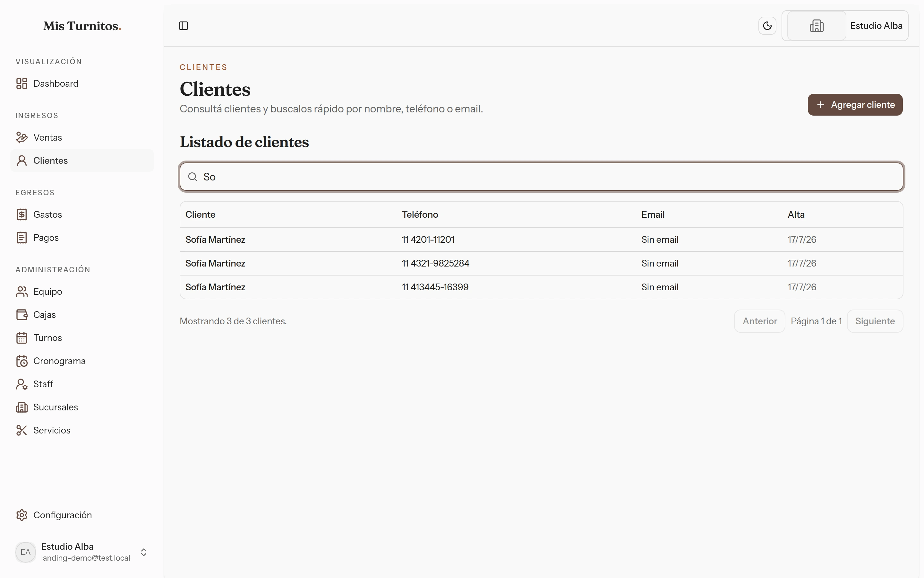The height and width of the screenshot is (578, 924).
Task: Toggle dark mode with the moon icon
Action: [767, 26]
